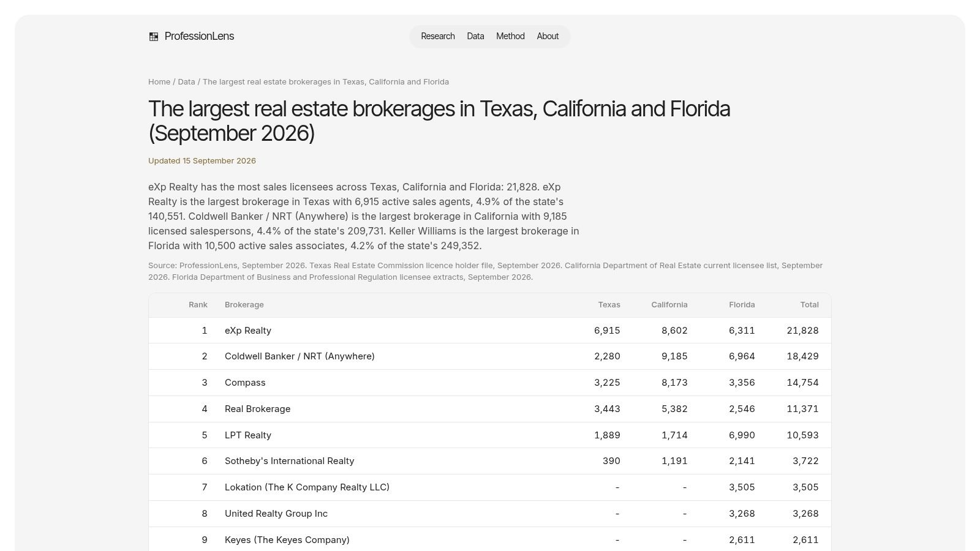This screenshot has width=980, height=551.
Task: Click Keyes (The Keyes Company) row
Action: [x=490, y=539]
